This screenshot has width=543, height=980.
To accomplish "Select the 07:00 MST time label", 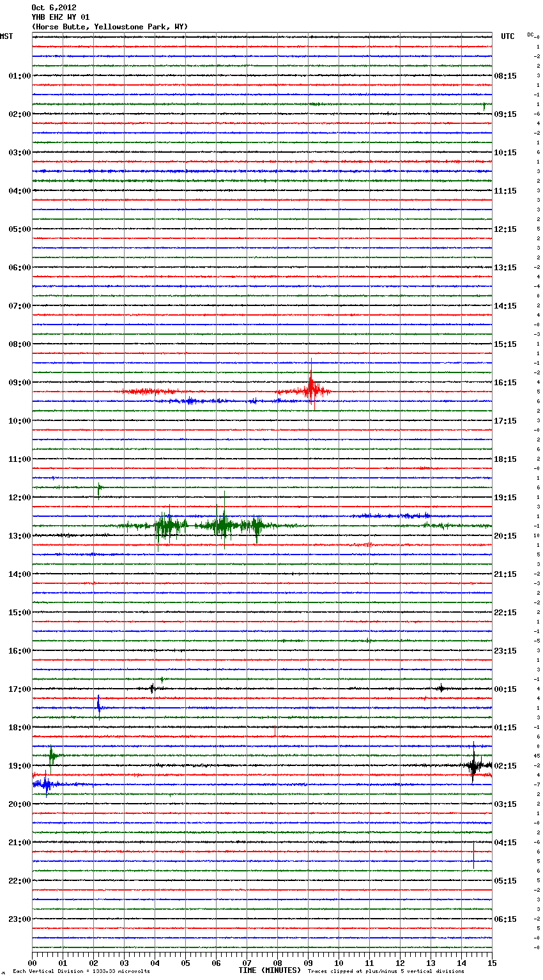I will pos(20,306).
